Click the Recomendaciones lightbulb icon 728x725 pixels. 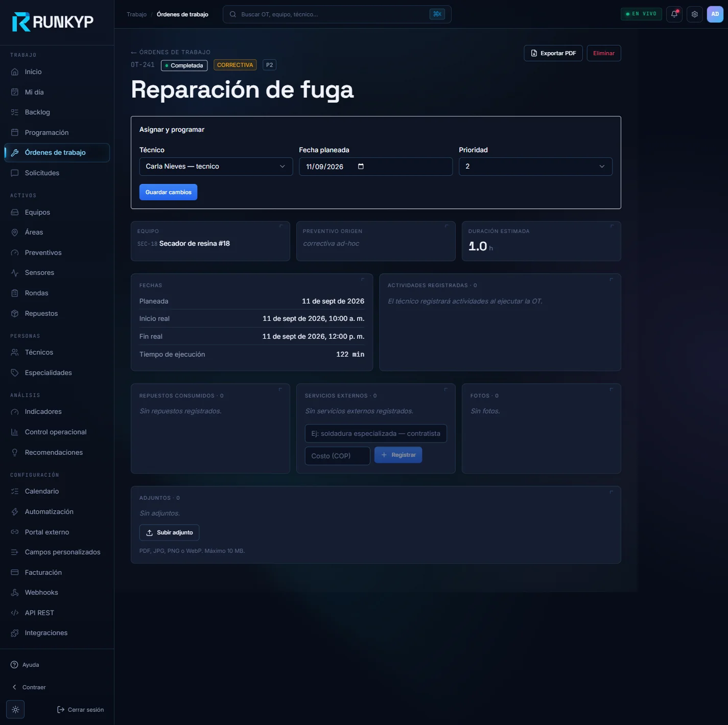coord(15,452)
